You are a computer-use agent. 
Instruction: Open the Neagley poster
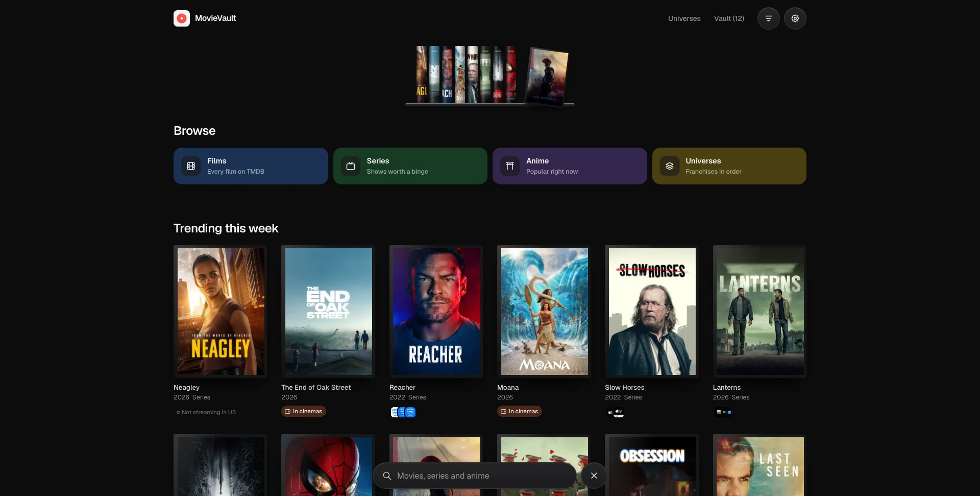pyautogui.click(x=220, y=312)
